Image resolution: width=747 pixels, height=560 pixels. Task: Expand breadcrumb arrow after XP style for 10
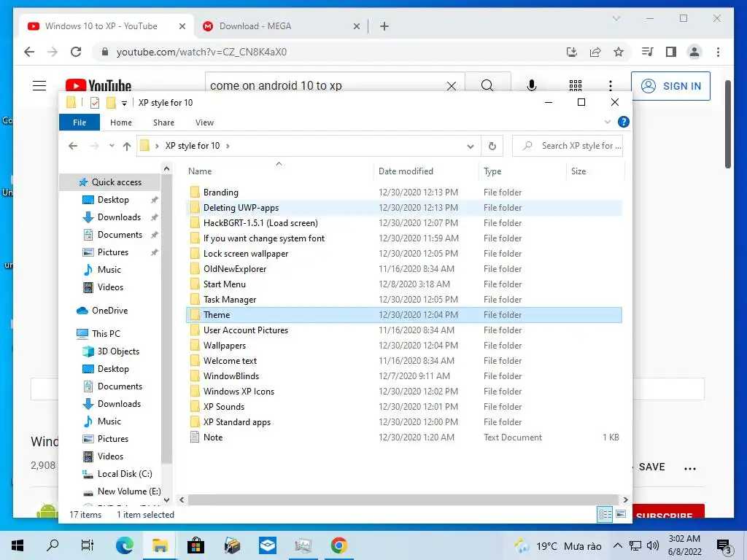(x=228, y=146)
